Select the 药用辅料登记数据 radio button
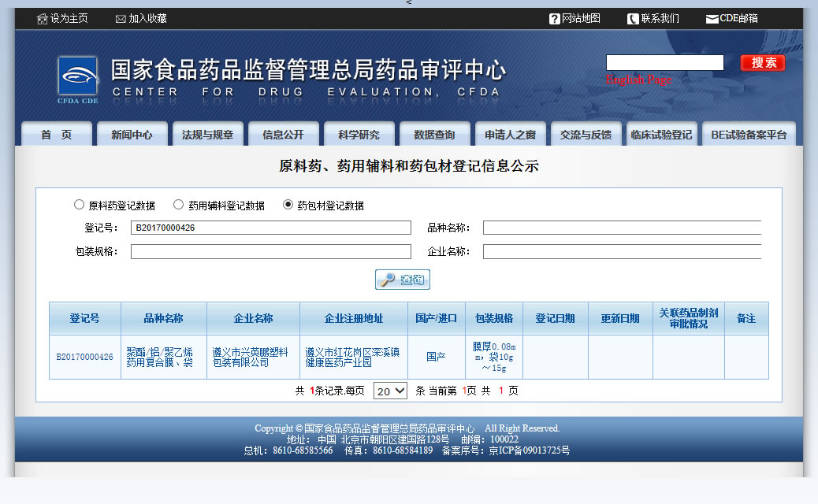 (x=178, y=205)
